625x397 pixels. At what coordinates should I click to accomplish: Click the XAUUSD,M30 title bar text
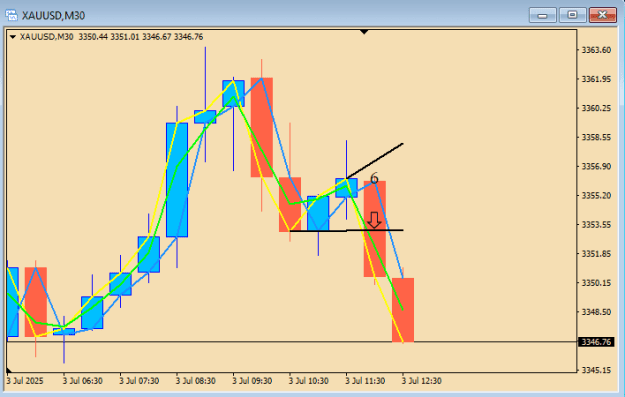(x=53, y=16)
